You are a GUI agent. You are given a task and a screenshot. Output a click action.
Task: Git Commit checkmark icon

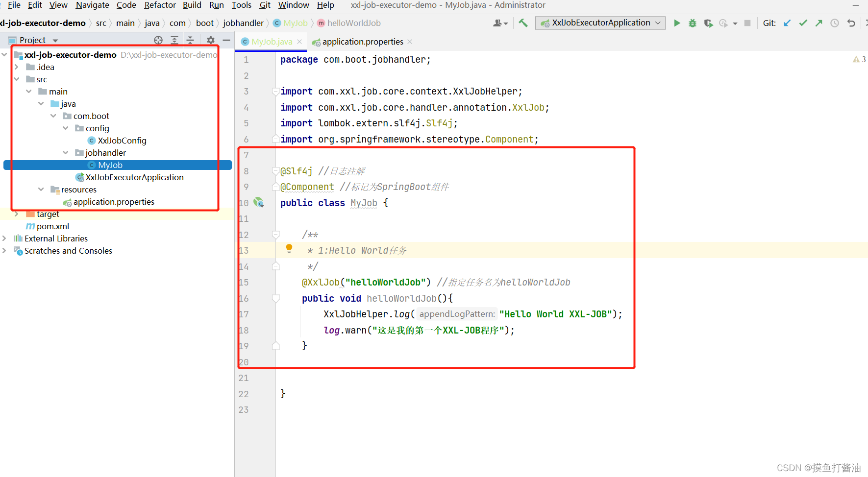point(803,23)
